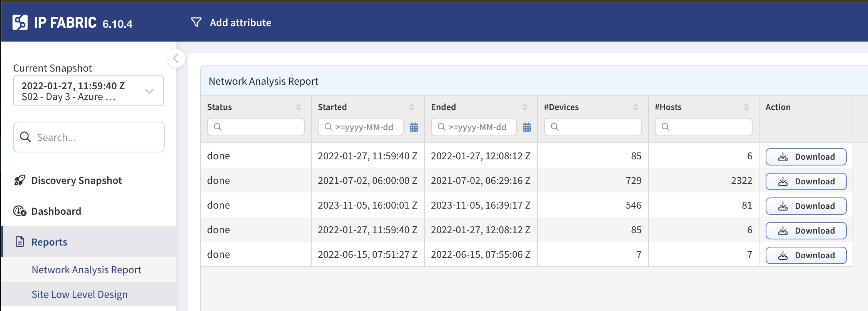Click the filter funnel icon
868x311 pixels.
pyautogui.click(x=196, y=22)
